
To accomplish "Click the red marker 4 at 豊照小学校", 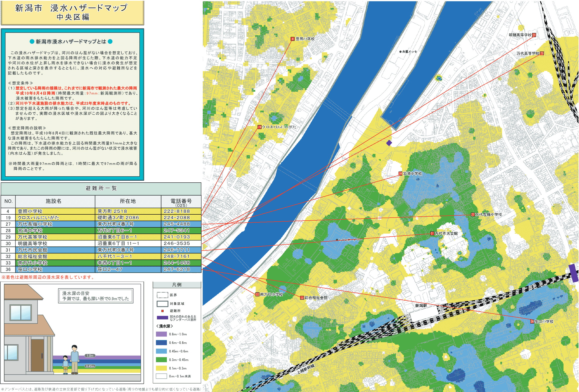I will 292,39.
